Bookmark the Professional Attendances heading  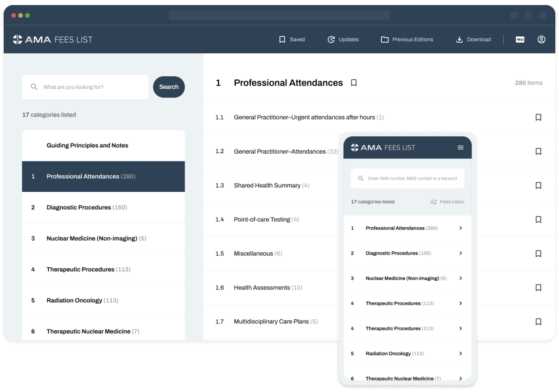coord(354,83)
